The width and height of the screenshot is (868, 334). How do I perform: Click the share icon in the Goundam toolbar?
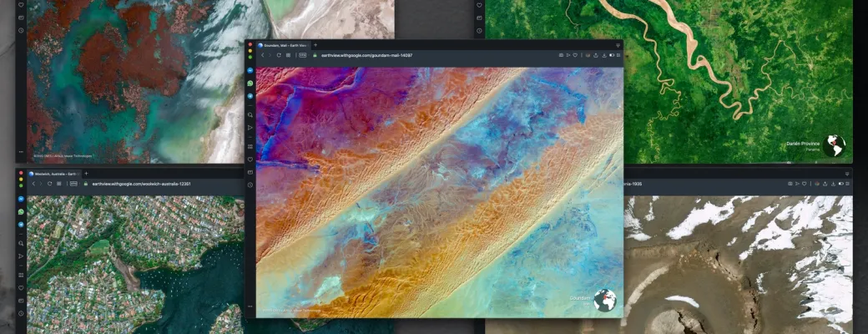[596, 55]
